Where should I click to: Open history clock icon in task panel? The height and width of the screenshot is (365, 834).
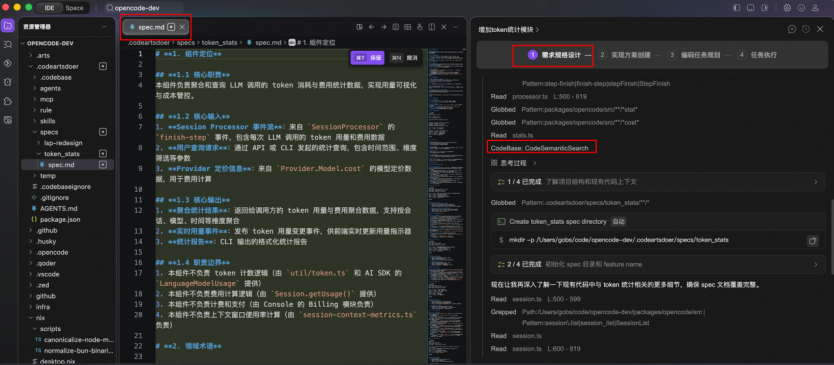(806, 29)
